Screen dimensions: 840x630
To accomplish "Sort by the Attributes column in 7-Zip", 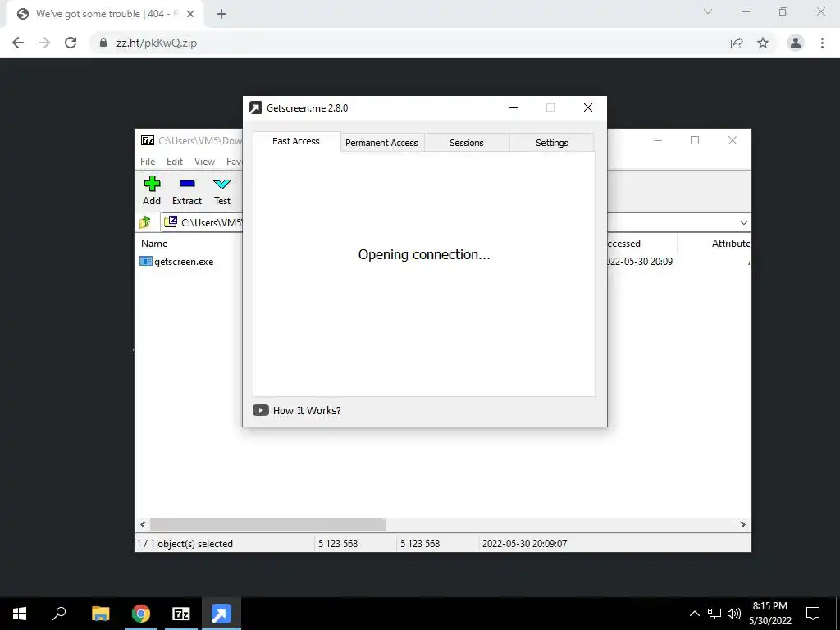I will coord(731,243).
